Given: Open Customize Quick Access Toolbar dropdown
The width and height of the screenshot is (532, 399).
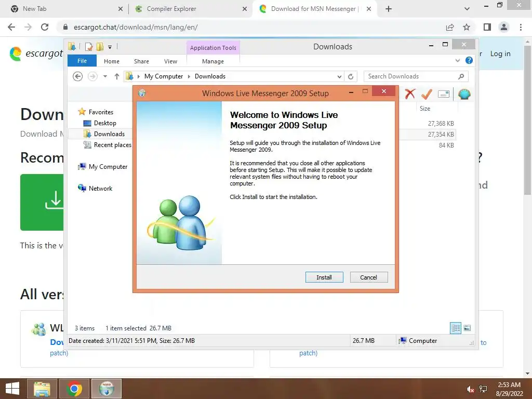Looking at the screenshot, I should [110, 47].
